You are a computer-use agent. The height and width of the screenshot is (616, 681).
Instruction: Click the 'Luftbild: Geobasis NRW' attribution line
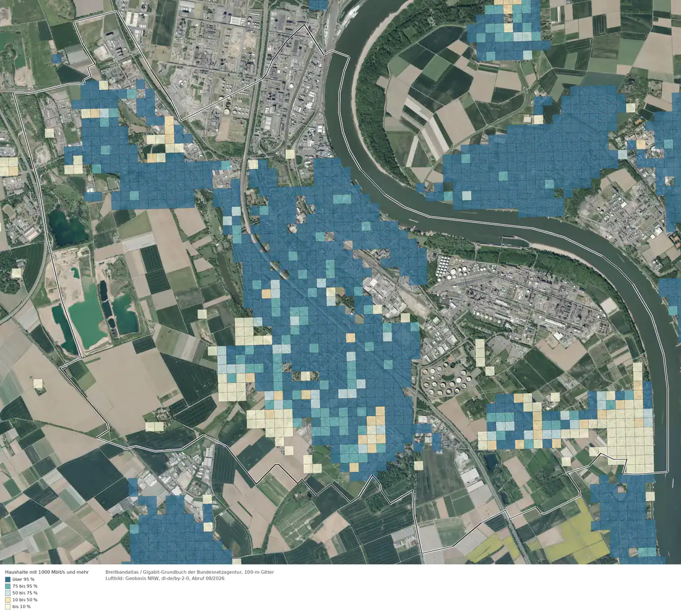tap(165, 578)
